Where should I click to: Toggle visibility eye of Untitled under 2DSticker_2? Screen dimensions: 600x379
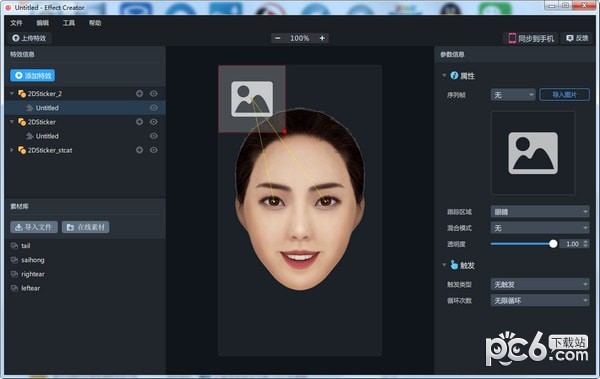[153, 108]
